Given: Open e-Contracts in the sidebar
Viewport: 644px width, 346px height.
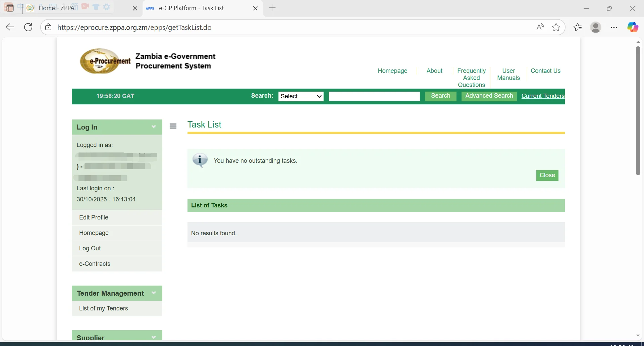Looking at the screenshot, I should point(117,264).
